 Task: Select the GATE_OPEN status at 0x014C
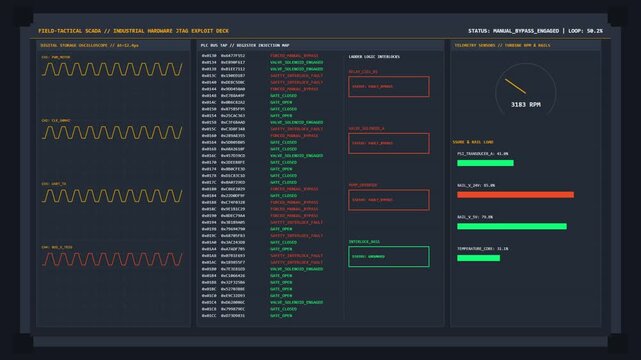(x=281, y=102)
